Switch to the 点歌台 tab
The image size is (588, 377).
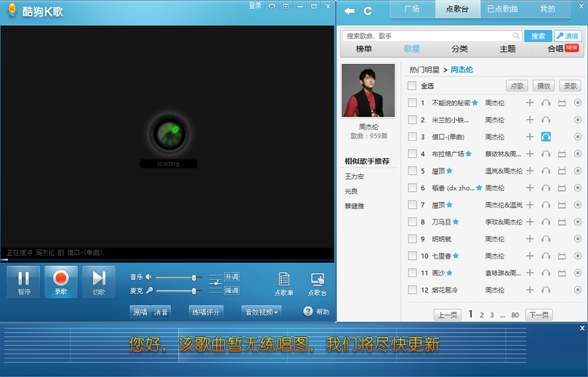(458, 9)
